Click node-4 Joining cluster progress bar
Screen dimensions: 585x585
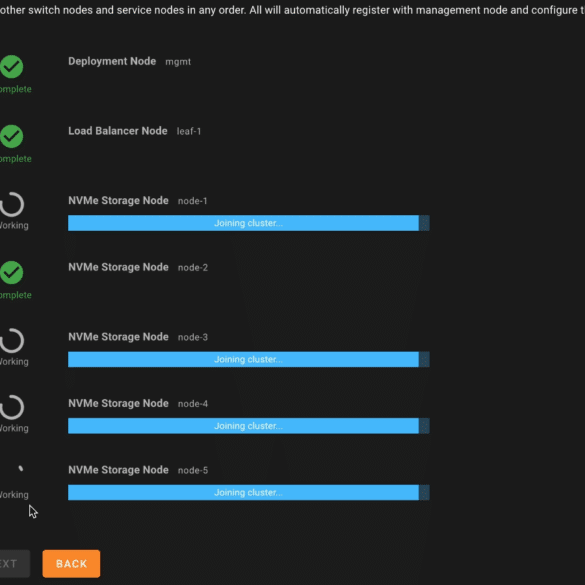tap(248, 426)
